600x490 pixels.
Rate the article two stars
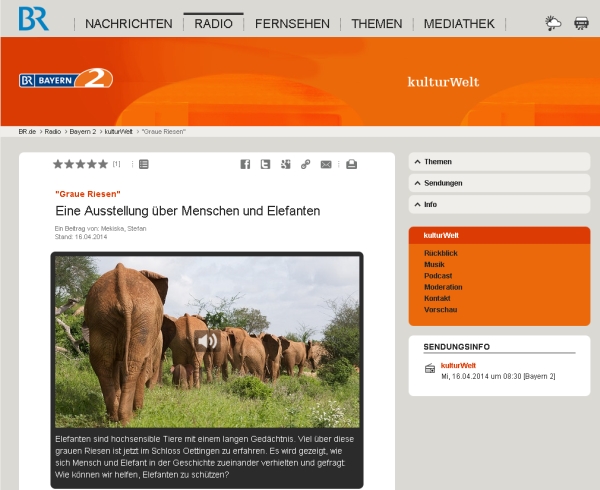[x=69, y=164]
